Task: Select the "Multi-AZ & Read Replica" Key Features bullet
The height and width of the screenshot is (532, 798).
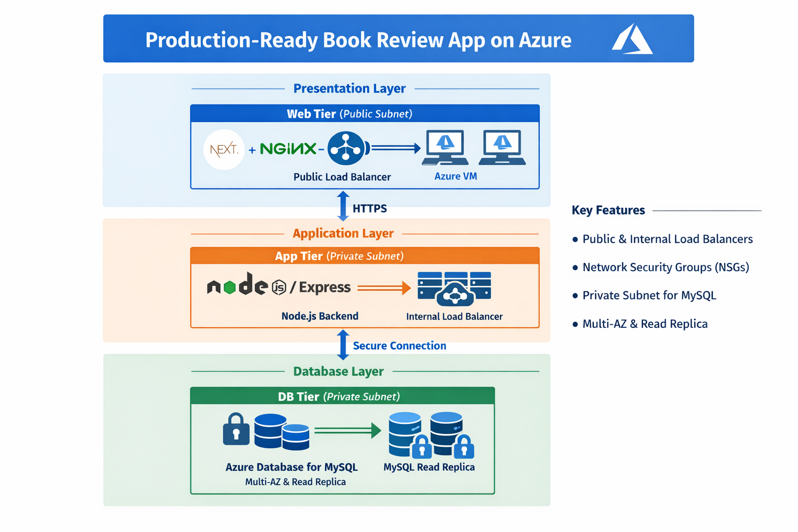Action: click(x=640, y=324)
